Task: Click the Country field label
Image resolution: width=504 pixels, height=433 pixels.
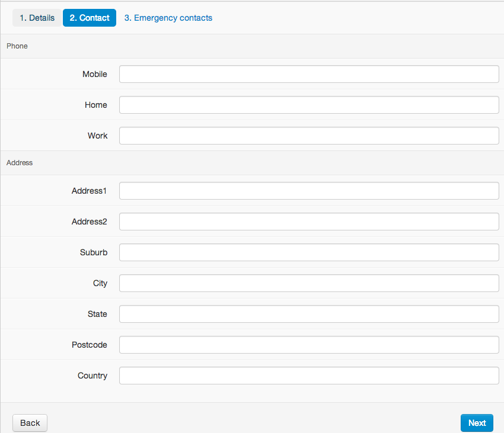Action: (x=92, y=376)
